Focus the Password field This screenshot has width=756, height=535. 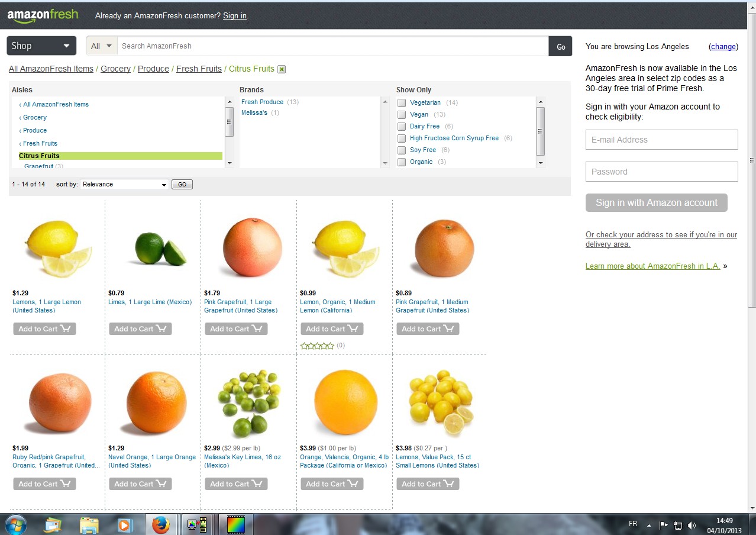point(662,172)
